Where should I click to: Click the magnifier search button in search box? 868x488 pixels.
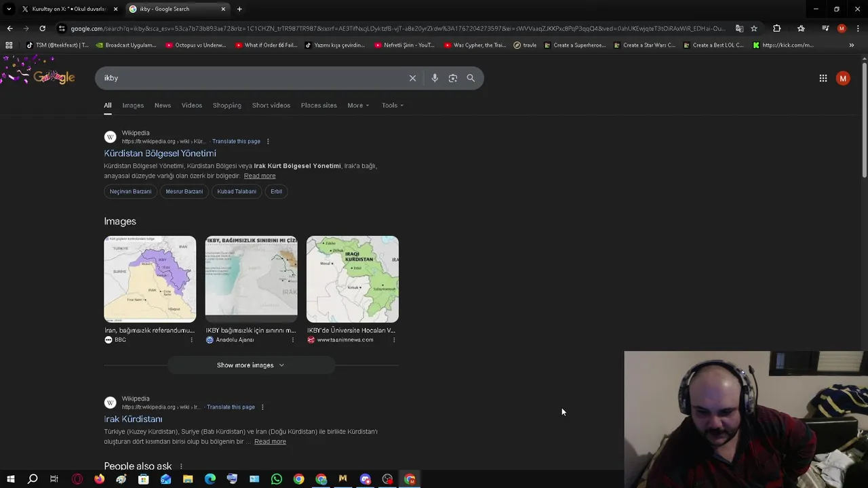[471, 78]
